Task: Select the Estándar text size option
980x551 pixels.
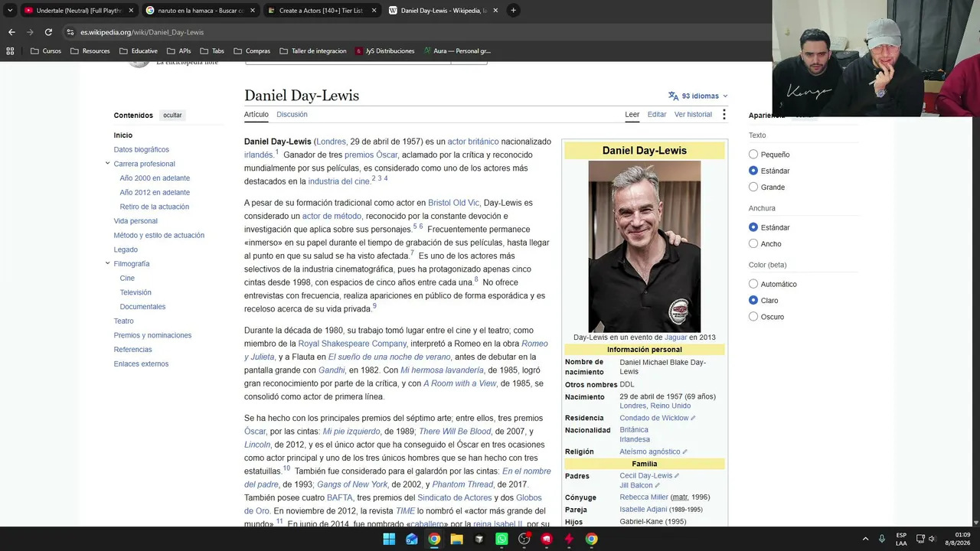Action: (753, 171)
